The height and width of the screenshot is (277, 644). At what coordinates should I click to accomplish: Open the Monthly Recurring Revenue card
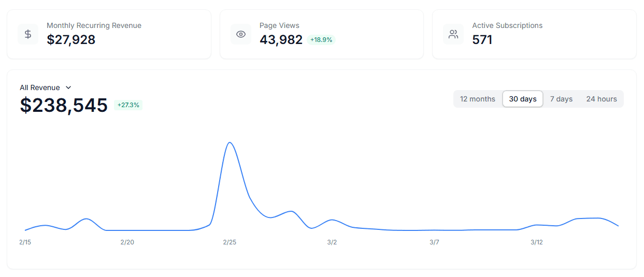tap(109, 34)
